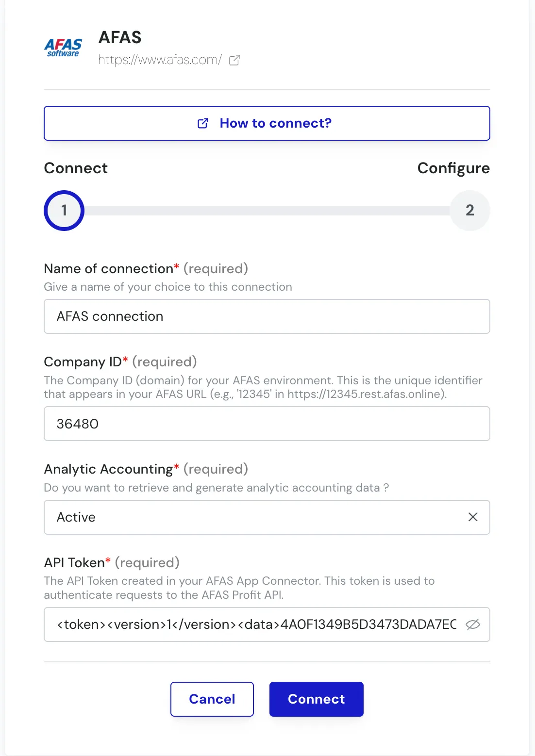Open the How to connect? guide
The image size is (535, 756).
[x=275, y=123]
